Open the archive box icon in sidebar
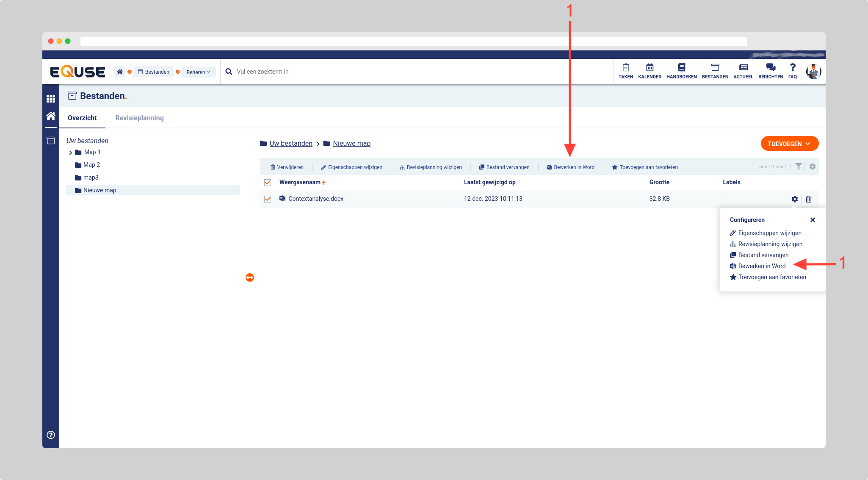Image resolution: width=868 pixels, height=480 pixels. (x=51, y=140)
